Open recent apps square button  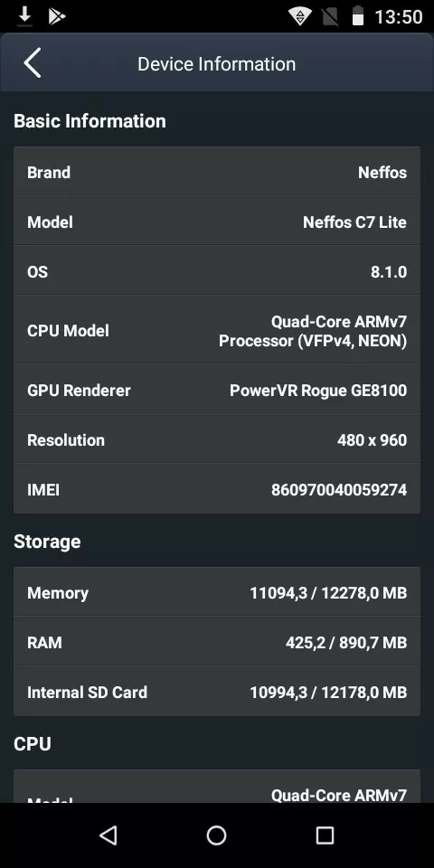click(x=325, y=835)
